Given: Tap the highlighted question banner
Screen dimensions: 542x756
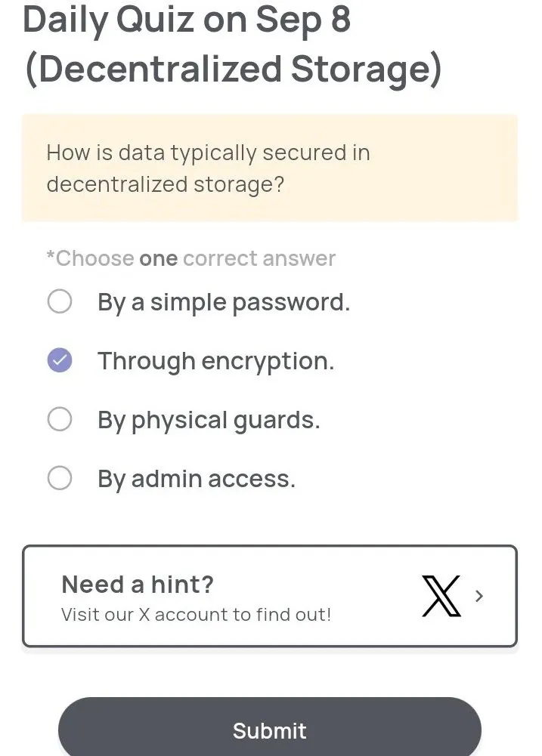Looking at the screenshot, I should (x=269, y=168).
